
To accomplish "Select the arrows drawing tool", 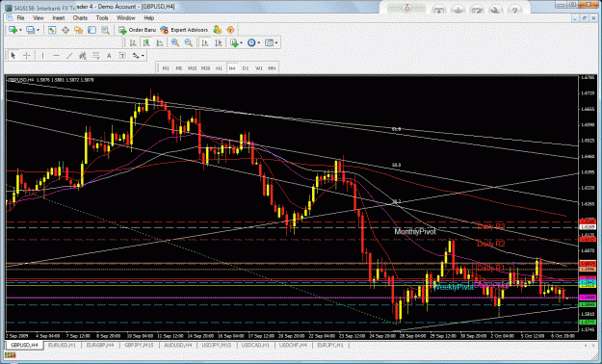I will point(136,56).
